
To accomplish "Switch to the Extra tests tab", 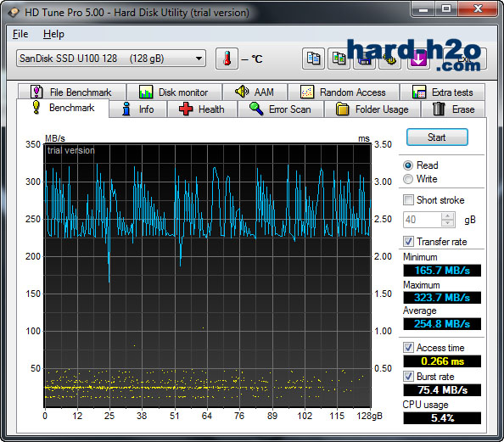I will [x=443, y=92].
